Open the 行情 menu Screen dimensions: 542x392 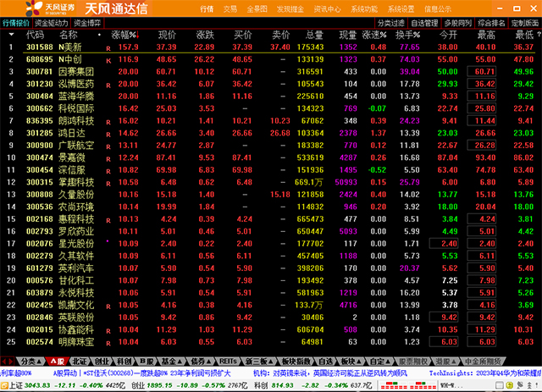point(207,9)
